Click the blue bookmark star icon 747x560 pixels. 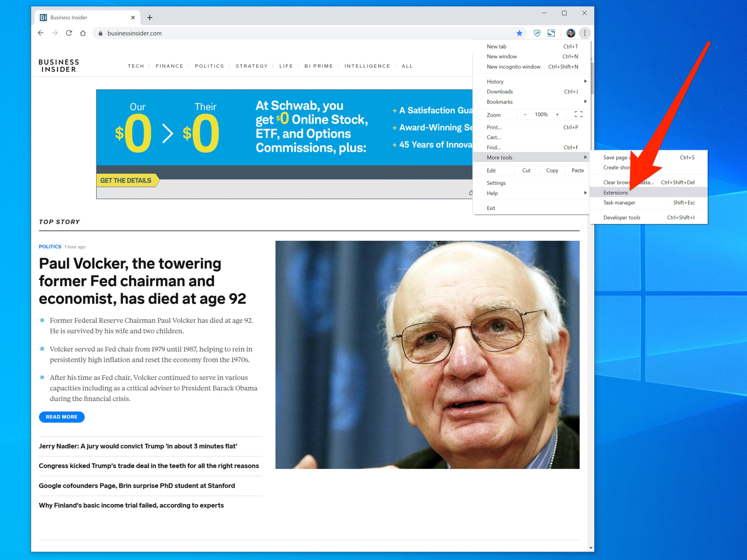point(519,33)
